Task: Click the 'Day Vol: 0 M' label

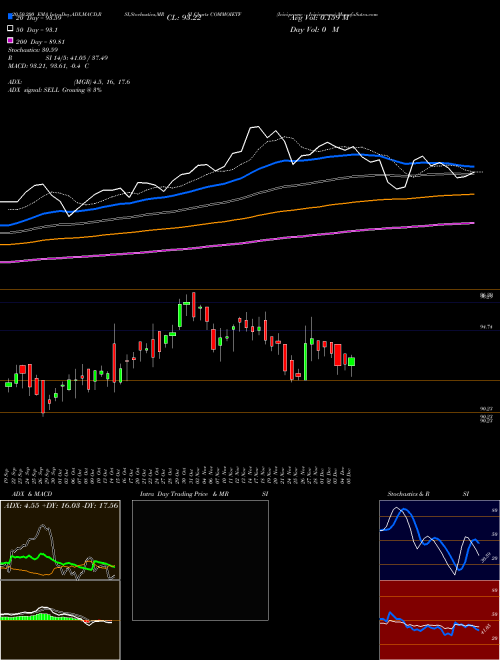Action: click(314, 29)
